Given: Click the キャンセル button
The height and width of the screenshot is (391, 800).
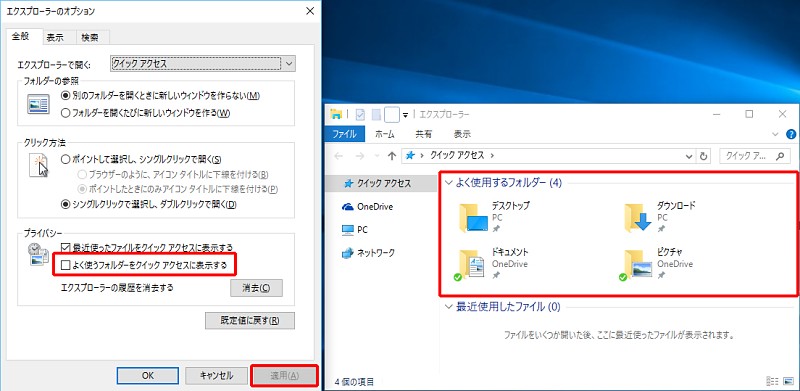Looking at the screenshot, I should coord(216,376).
